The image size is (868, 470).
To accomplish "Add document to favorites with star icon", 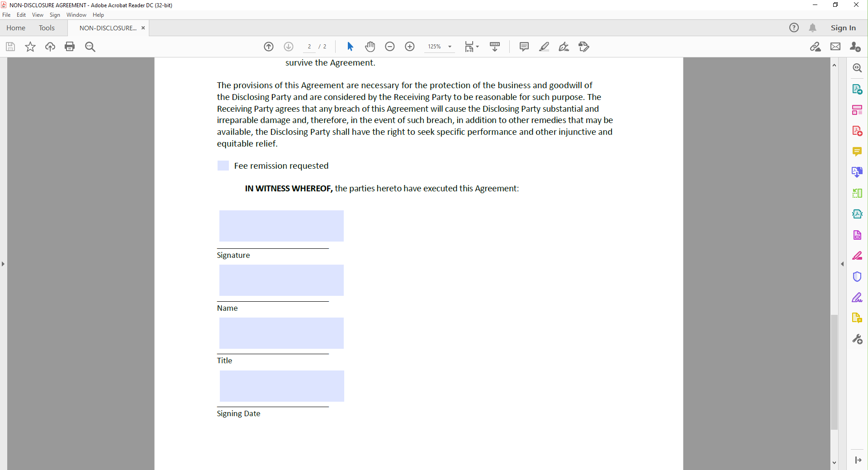I will pyautogui.click(x=30, y=47).
